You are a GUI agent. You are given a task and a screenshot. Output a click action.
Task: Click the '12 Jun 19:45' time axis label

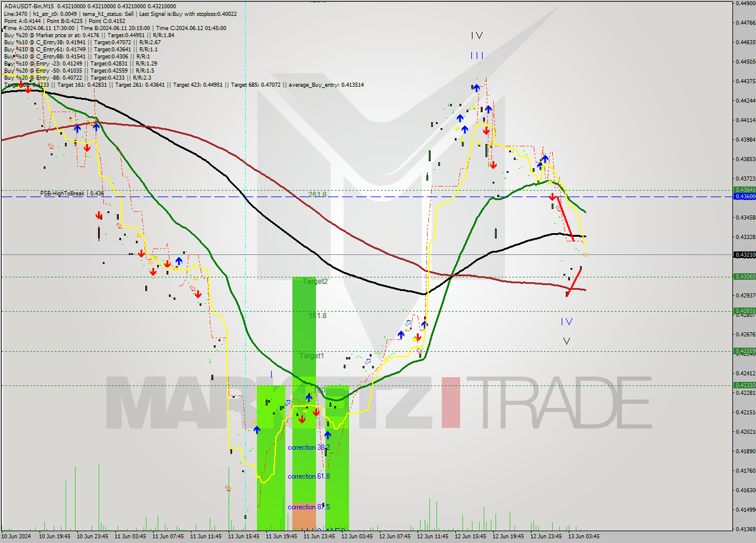pyautogui.click(x=509, y=537)
